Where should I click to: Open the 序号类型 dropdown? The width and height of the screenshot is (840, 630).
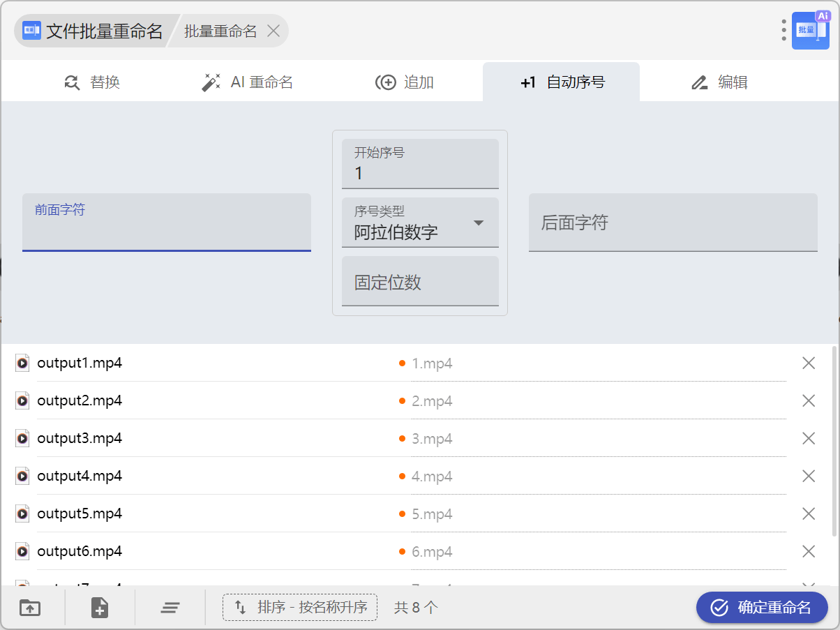coord(420,223)
